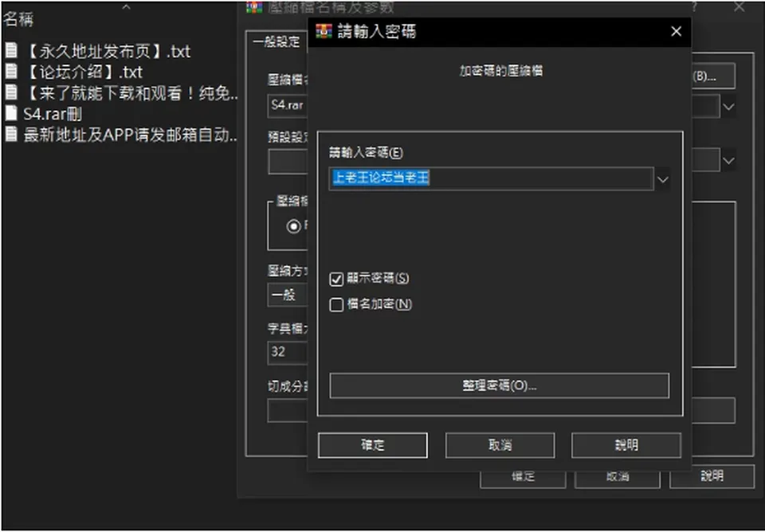Expand the 預設設定 profile dropdown arrow
765x532 pixels.
[728, 161]
